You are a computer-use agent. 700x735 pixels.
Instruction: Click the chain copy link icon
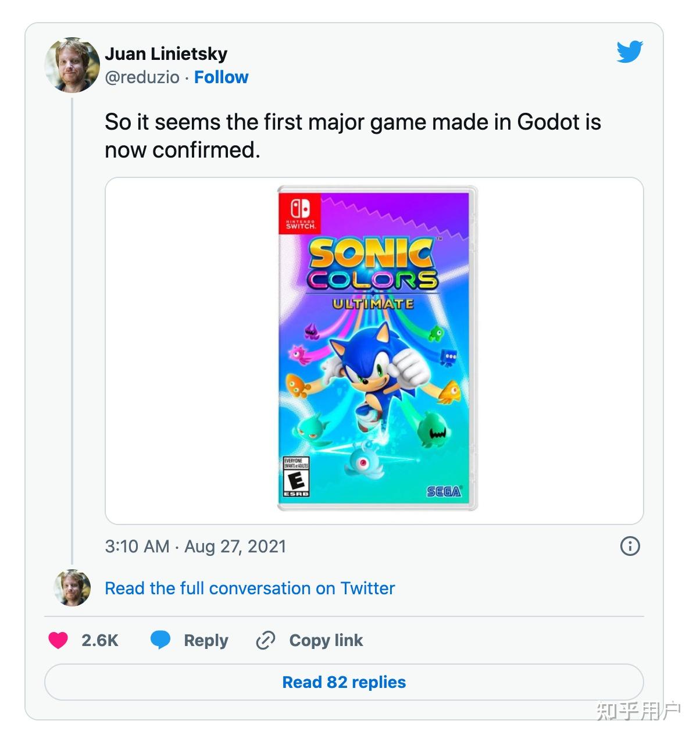point(265,640)
